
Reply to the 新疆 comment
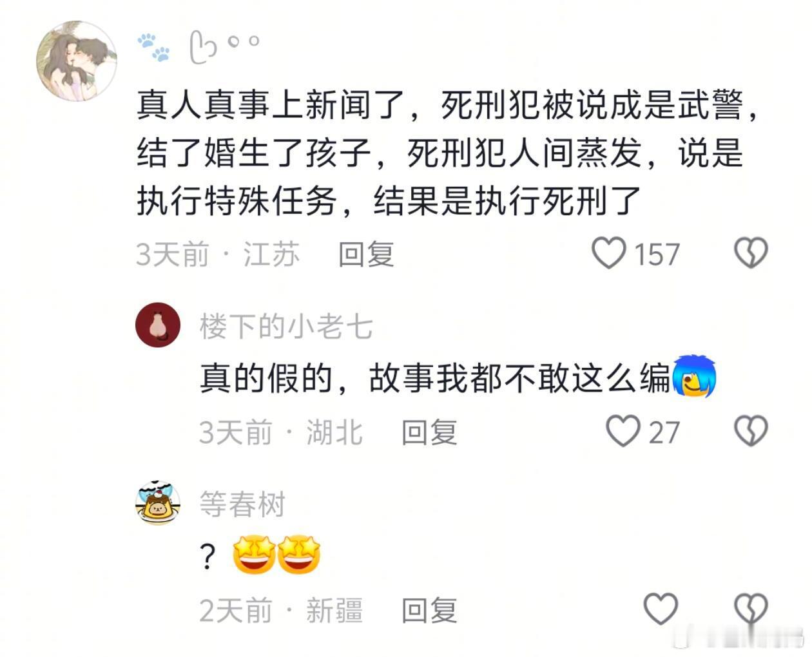(429, 610)
